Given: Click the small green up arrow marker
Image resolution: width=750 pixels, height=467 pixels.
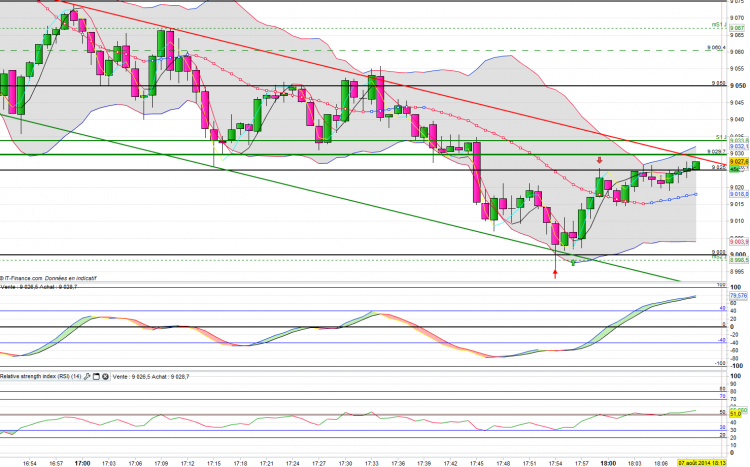Looking at the screenshot, I should tap(573, 262).
